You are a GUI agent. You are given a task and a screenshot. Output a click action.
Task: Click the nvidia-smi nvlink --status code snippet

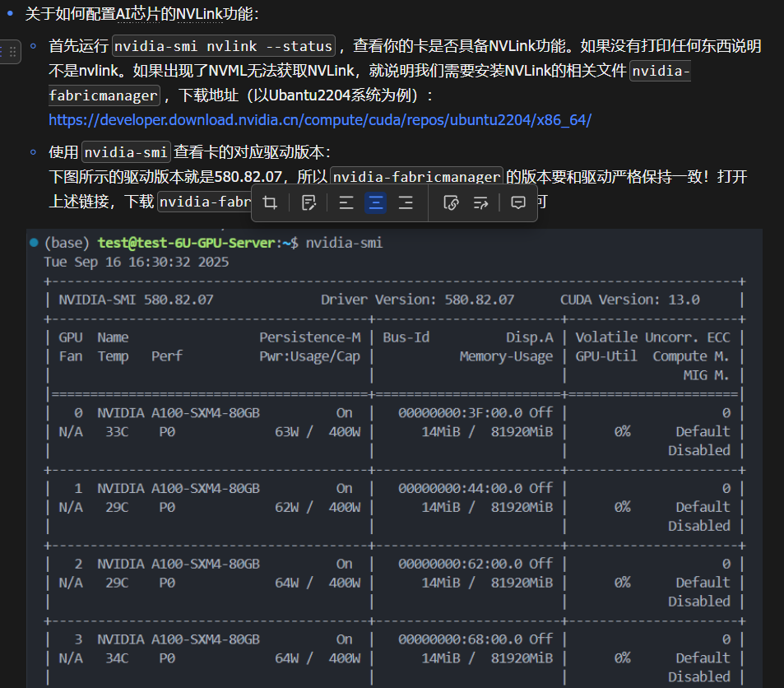pyautogui.click(x=223, y=46)
